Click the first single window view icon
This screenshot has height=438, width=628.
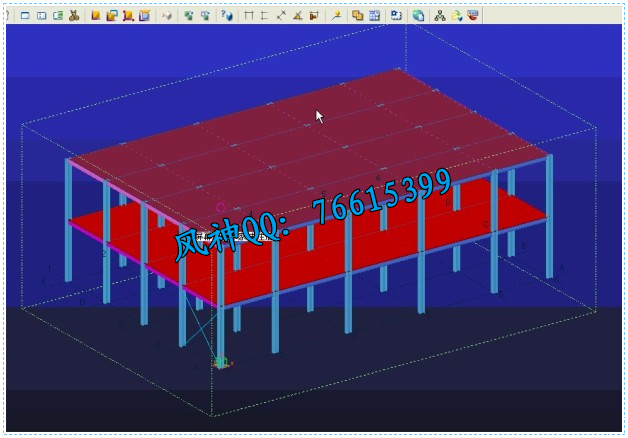pos(25,16)
